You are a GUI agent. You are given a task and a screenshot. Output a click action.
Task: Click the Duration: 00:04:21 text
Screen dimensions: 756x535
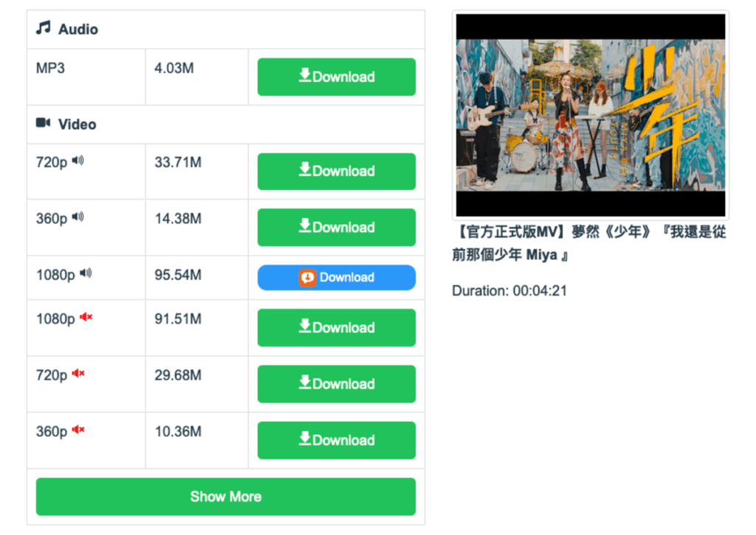(509, 291)
